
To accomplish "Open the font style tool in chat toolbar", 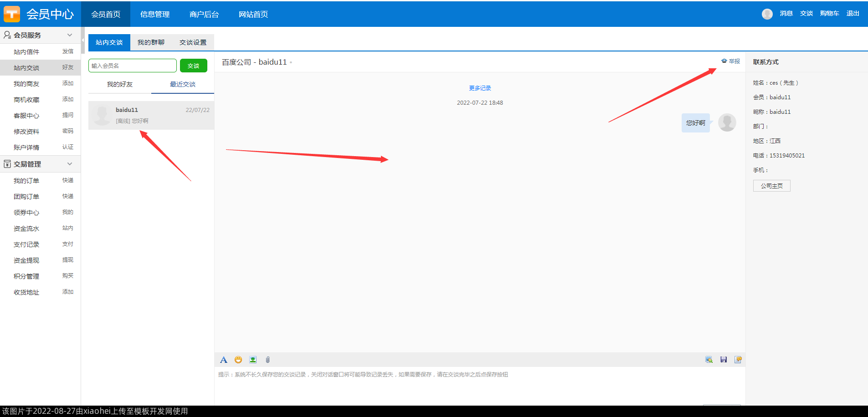I will tap(224, 360).
